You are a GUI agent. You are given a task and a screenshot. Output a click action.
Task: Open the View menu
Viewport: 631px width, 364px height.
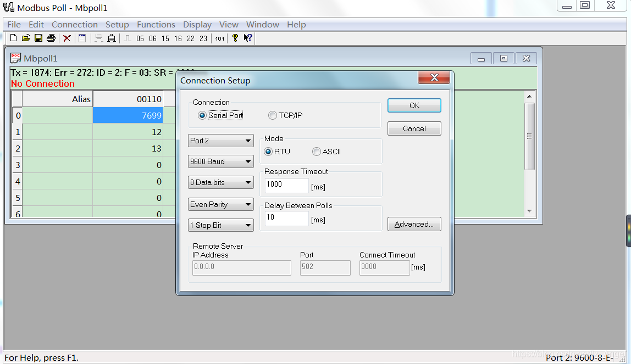(229, 25)
